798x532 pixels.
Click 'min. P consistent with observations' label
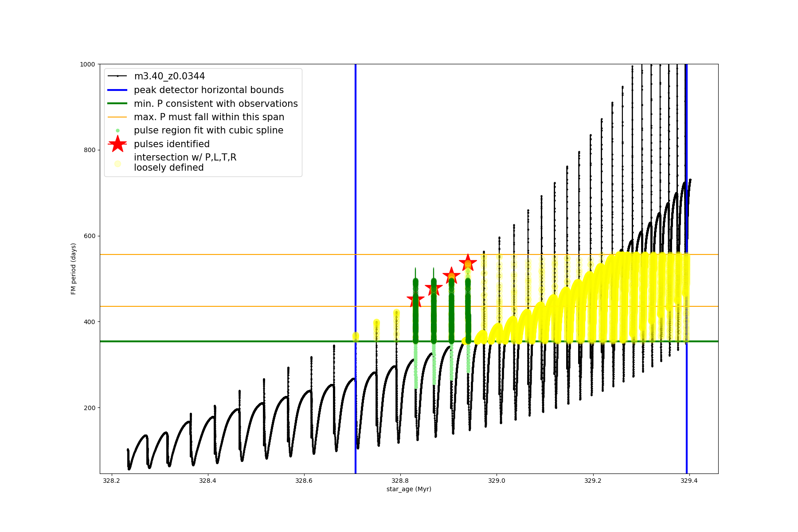[215, 104]
